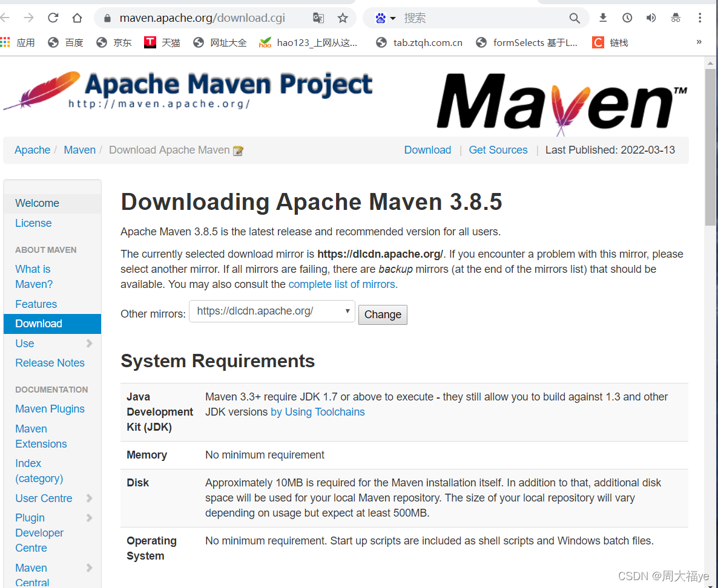The height and width of the screenshot is (588, 718).
Task: Open the 链栈 CSDN bookmark
Action: point(610,42)
